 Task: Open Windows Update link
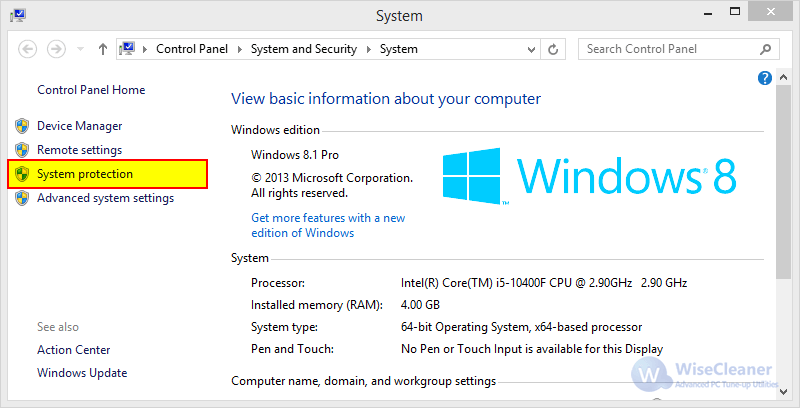point(82,373)
